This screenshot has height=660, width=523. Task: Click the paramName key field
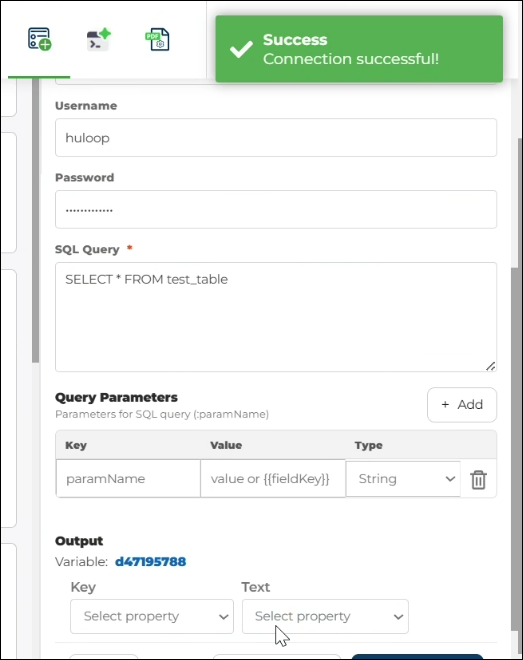tap(128, 479)
